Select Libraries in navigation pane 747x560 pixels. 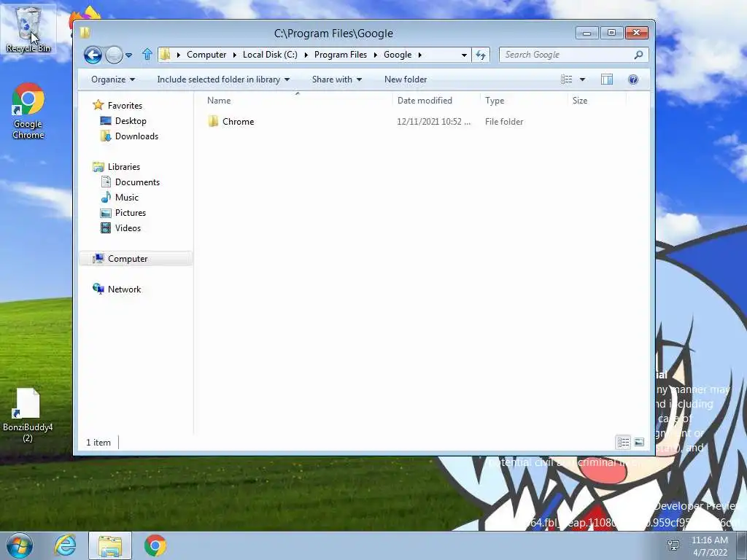pyautogui.click(x=123, y=167)
